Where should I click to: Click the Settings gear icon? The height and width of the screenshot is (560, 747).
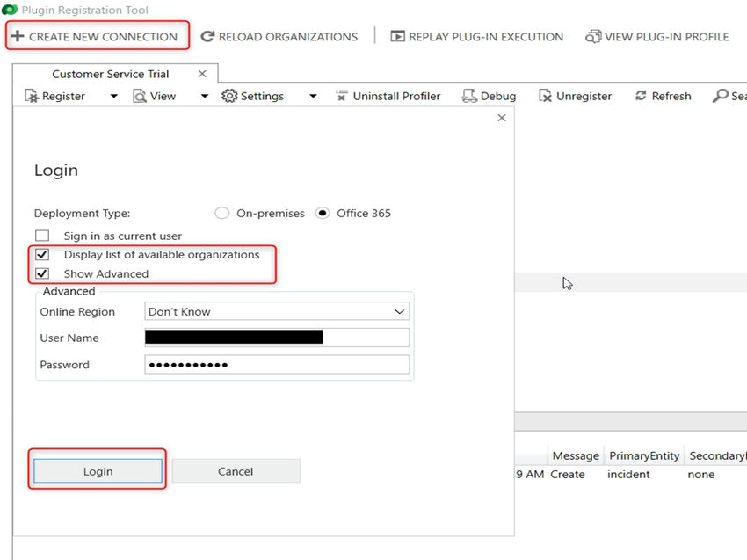point(229,96)
